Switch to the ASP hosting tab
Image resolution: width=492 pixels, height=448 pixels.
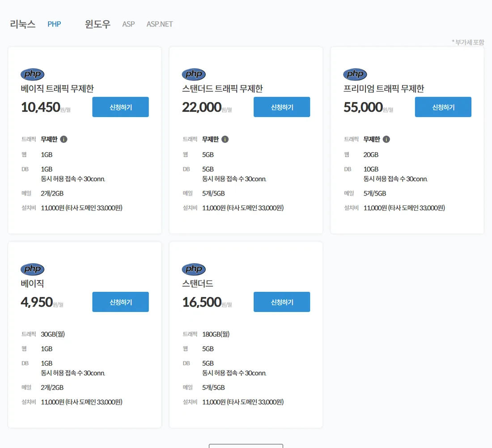click(128, 24)
